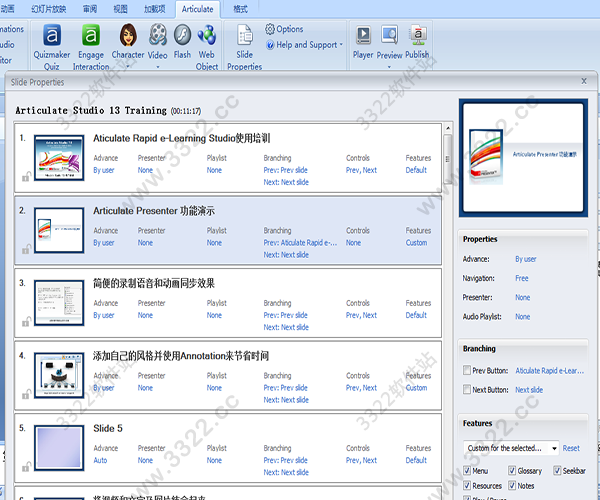
Task: Open the Player settings
Action: 363,42
